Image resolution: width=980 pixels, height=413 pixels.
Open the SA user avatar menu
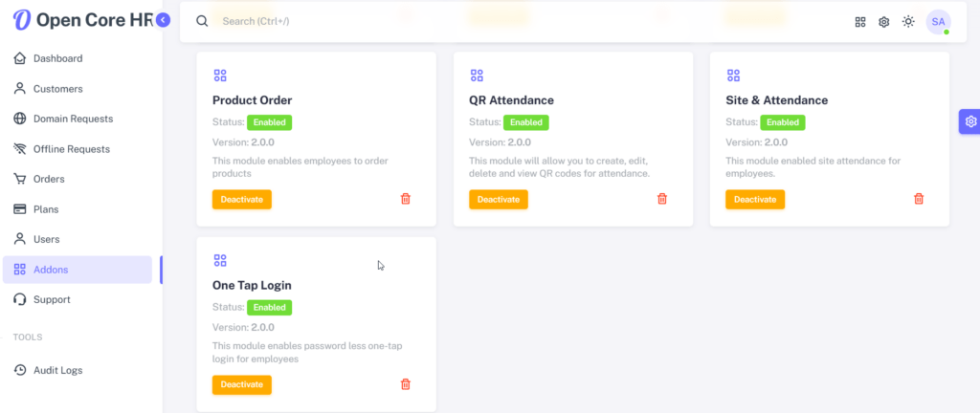[938, 22]
